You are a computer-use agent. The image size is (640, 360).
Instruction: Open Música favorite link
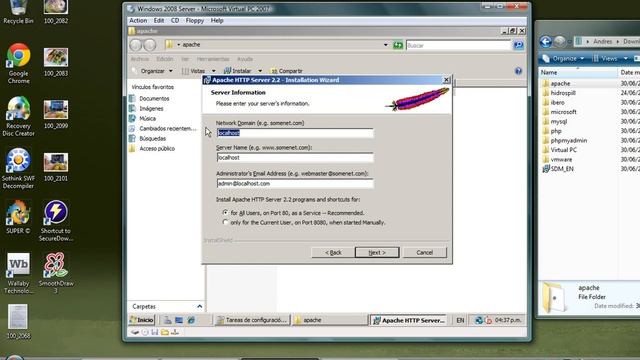(147, 118)
